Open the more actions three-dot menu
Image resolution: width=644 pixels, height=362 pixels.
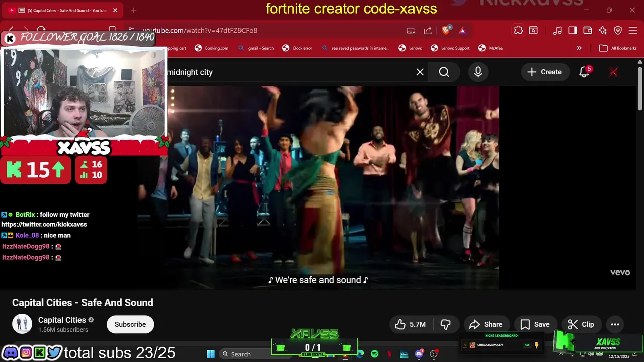pyautogui.click(x=615, y=324)
